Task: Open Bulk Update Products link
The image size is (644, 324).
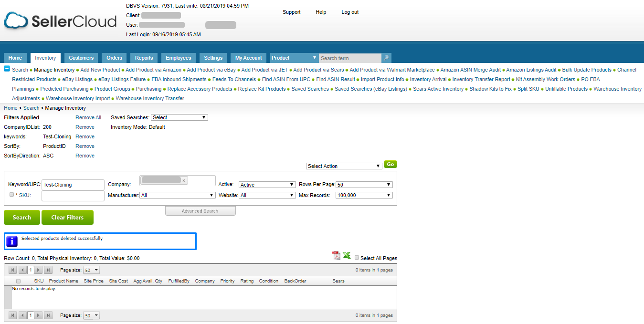Action: pyautogui.click(x=587, y=70)
